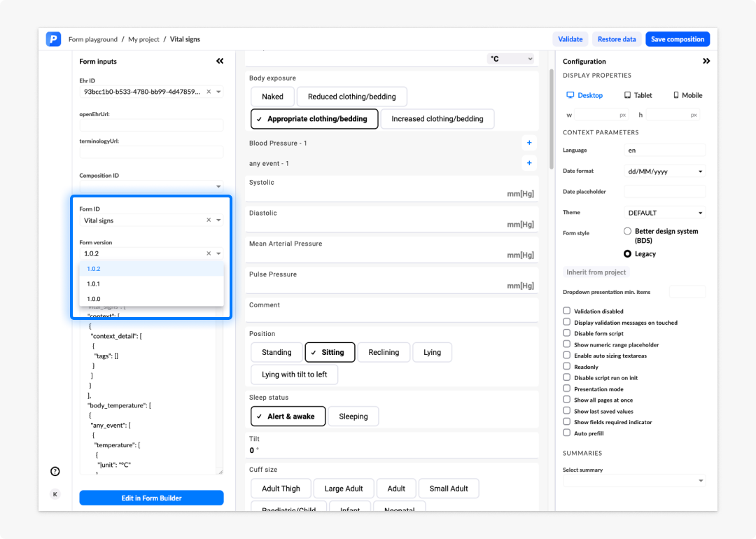The width and height of the screenshot is (756, 539).
Task: Check Disable script run on init
Action: click(x=566, y=377)
